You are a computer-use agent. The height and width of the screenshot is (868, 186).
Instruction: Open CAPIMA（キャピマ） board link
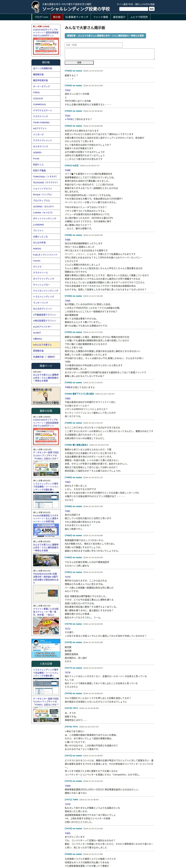point(46,213)
